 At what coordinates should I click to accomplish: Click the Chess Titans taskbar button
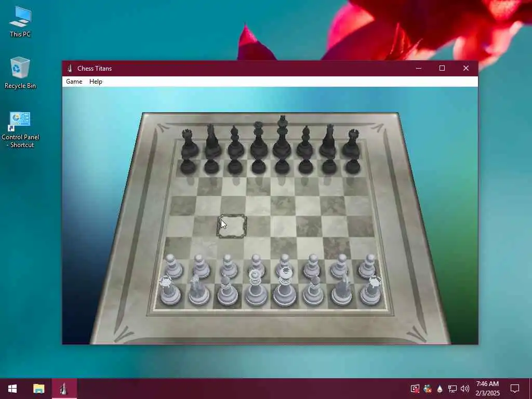pos(64,389)
